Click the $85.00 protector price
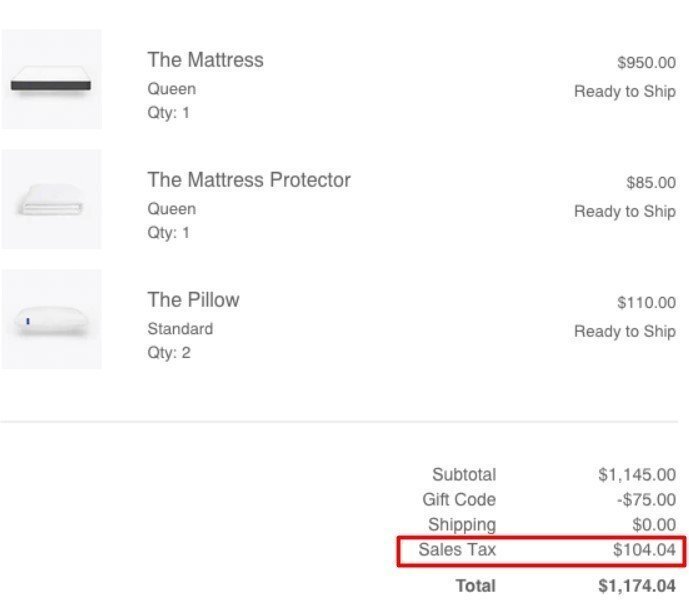The image size is (689, 609). pos(650,183)
